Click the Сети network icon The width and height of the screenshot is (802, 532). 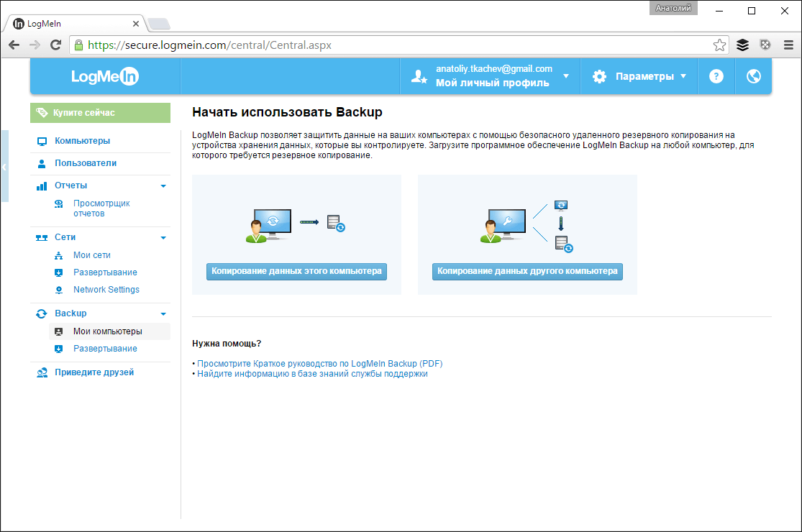point(42,238)
